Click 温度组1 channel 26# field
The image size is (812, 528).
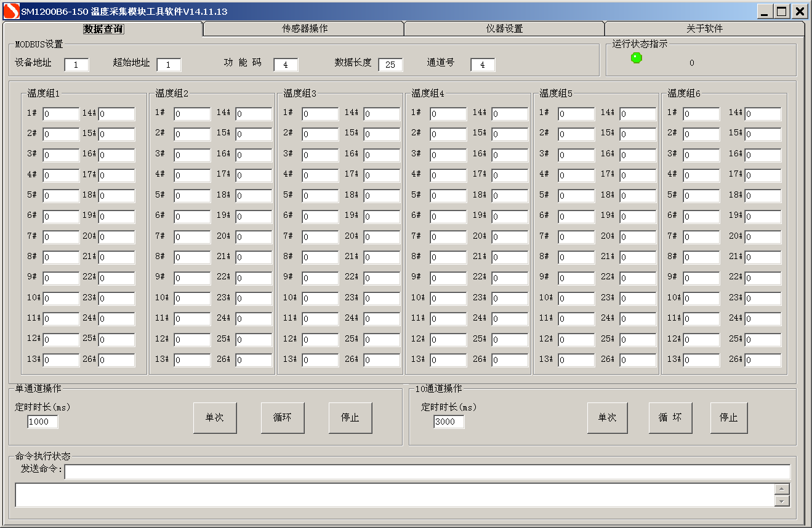(x=116, y=360)
